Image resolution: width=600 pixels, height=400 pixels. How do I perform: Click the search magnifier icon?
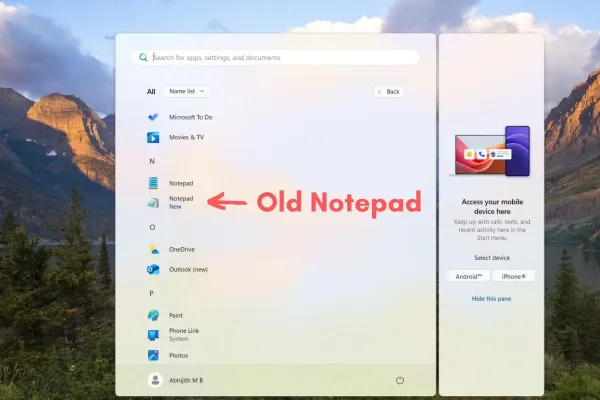click(x=143, y=57)
